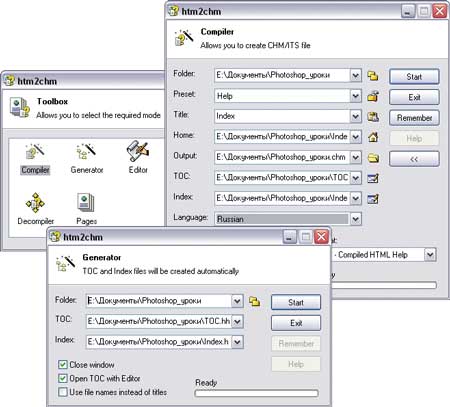This screenshot has height=407, width=450.
Task: Minimize the Compiler window
Action: tap(407, 11)
